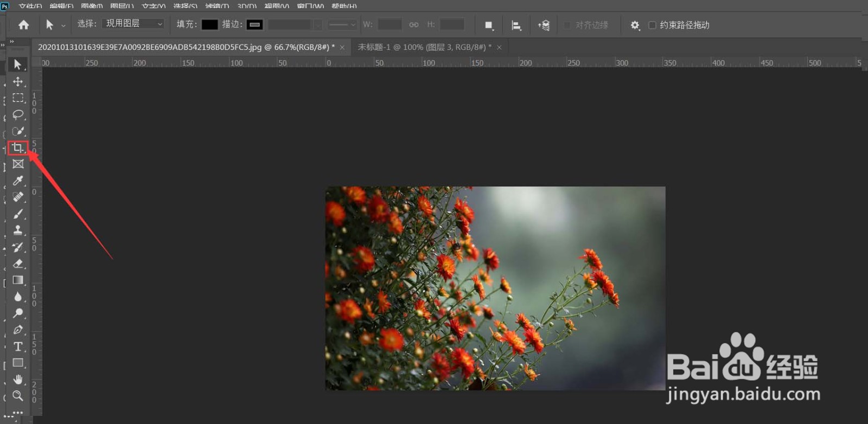
Task: Select the History Brush tool
Action: pyautogui.click(x=17, y=247)
